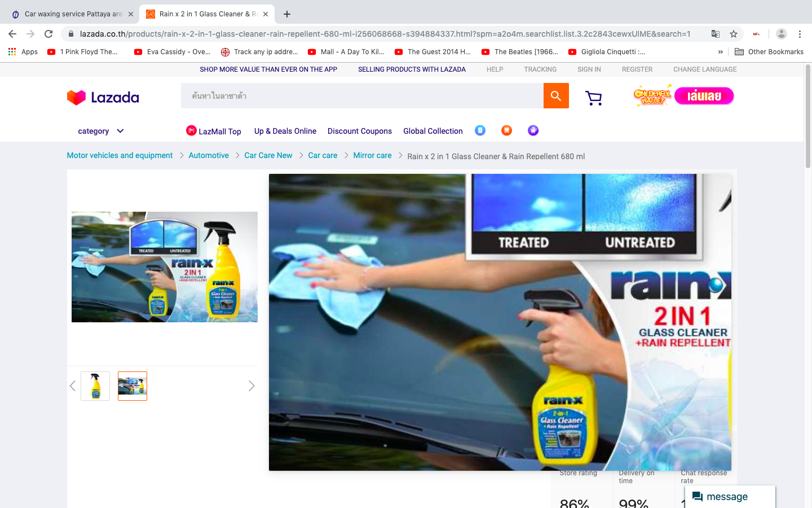Click previous thumbnail arrow
The width and height of the screenshot is (812, 508).
72,386
